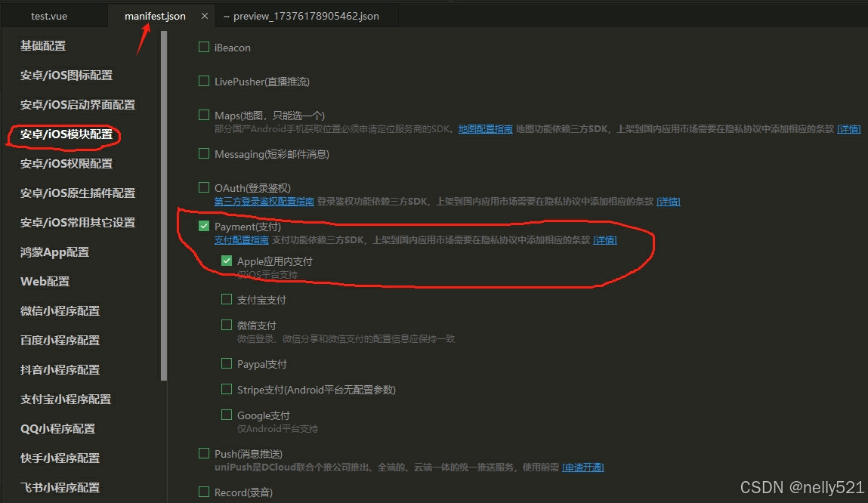This screenshot has width=868, height=503.
Task: Uncheck Apple应用内支付 checkbox
Action: coord(227,261)
